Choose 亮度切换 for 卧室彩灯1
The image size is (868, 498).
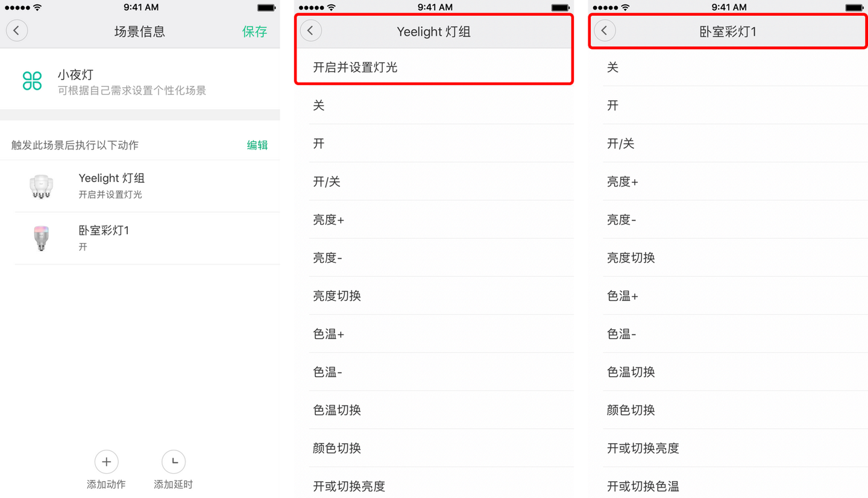(735, 257)
